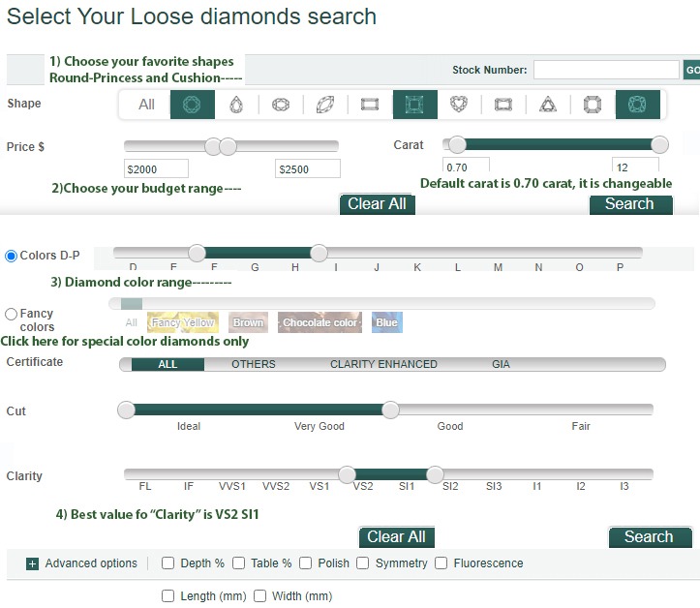Click the "I3" clarity label

point(624,486)
